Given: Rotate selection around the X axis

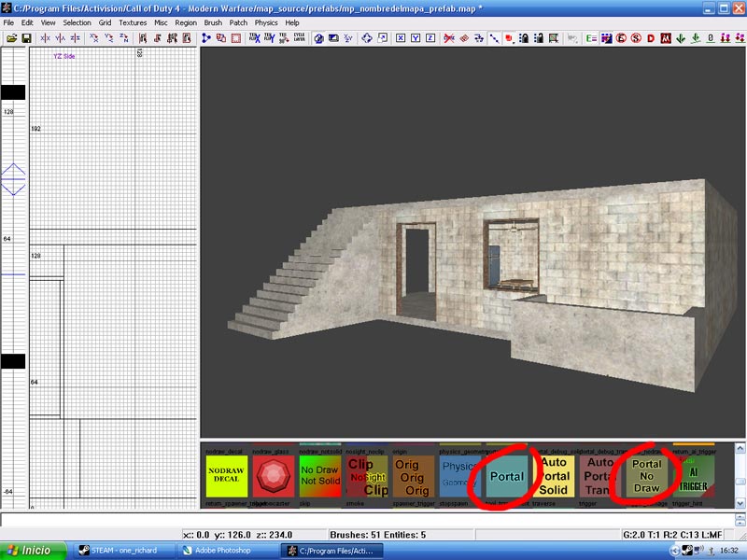Looking at the screenshot, I should [x=94, y=38].
